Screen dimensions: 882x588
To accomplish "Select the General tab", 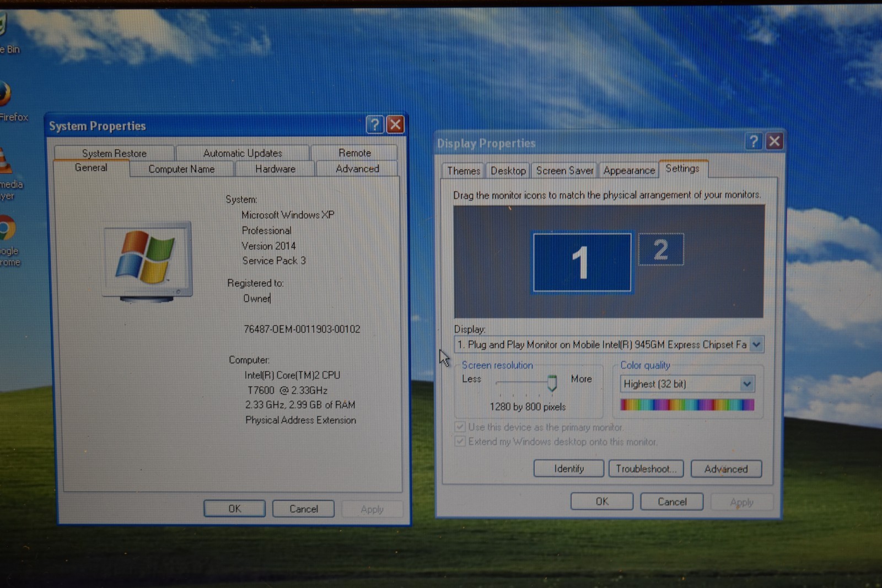I will (x=91, y=168).
